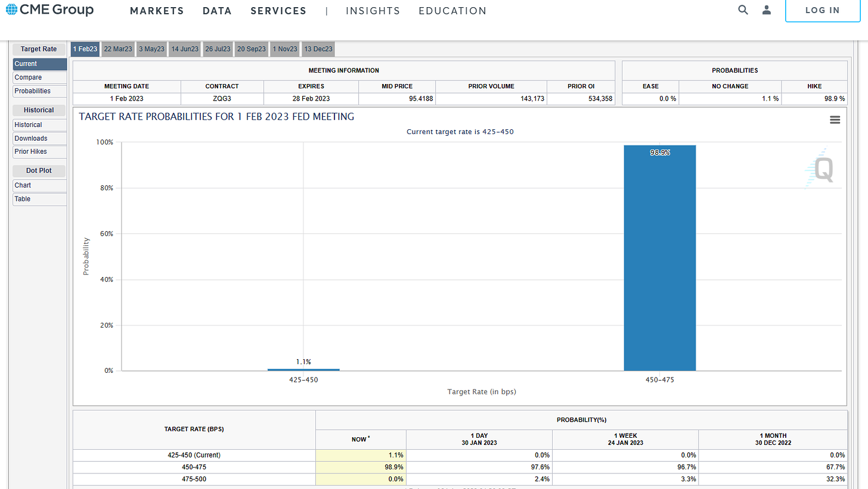Click the 97.6% one-day cell
Image resolution: width=868 pixels, height=489 pixels.
(x=479, y=467)
